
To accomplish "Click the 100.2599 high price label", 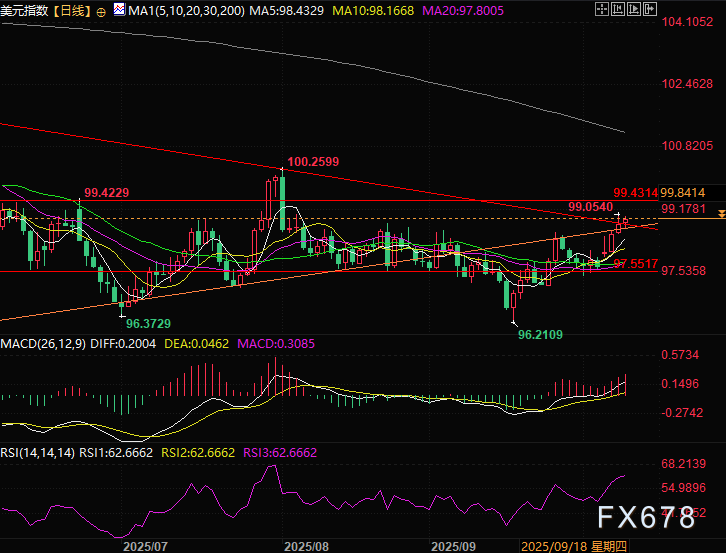I will [x=313, y=161].
